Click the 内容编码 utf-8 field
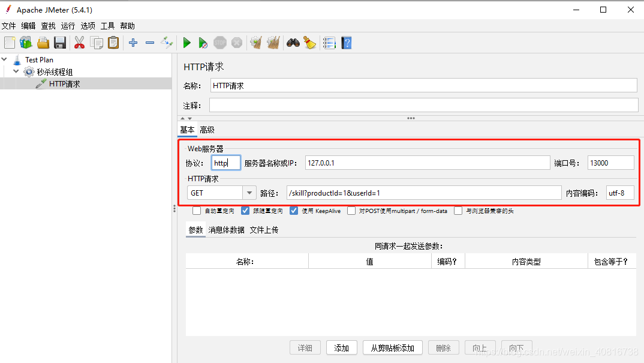 (620, 193)
